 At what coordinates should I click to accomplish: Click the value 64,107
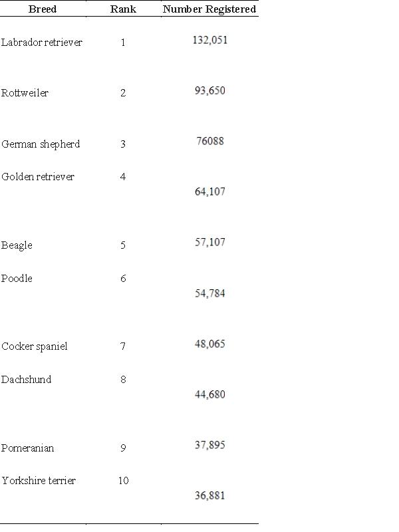coord(210,192)
